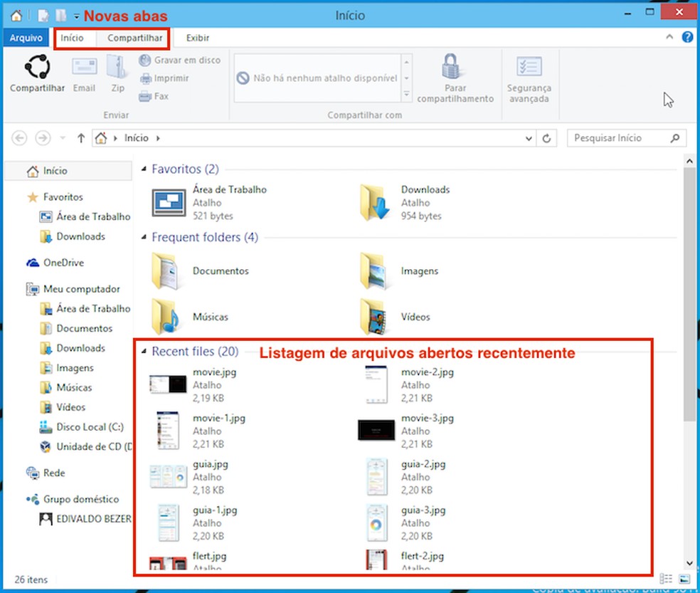
Task: Open the Exibir ribbon tab
Action: tap(198, 38)
